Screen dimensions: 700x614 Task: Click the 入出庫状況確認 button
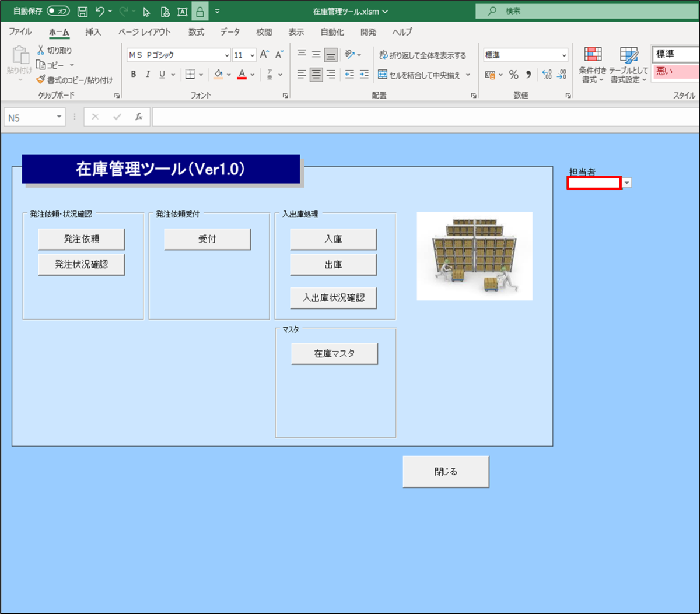click(x=333, y=297)
